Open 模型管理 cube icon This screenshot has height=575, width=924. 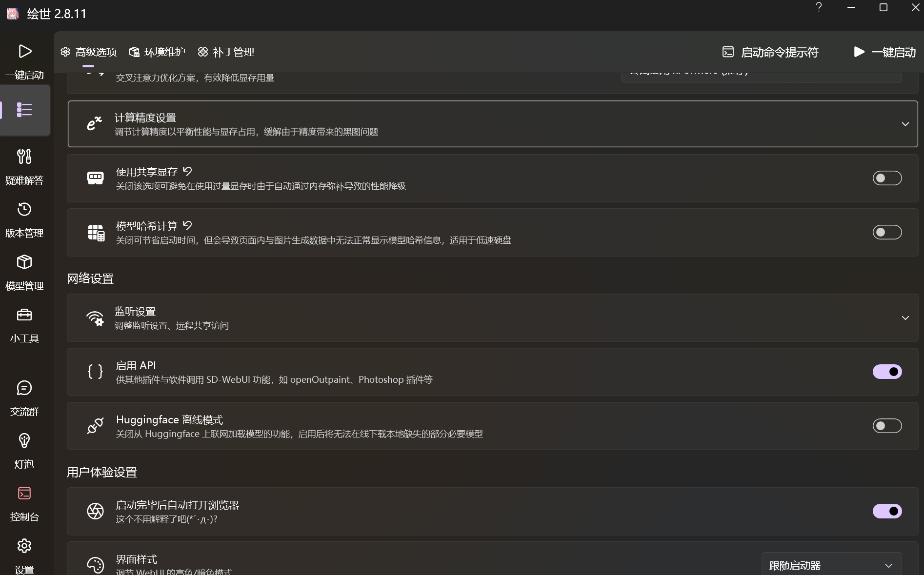pyautogui.click(x=24, y=262)
